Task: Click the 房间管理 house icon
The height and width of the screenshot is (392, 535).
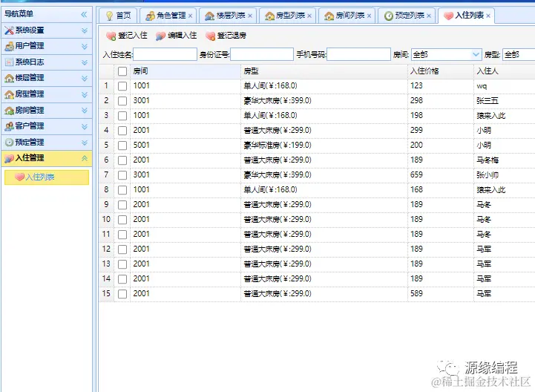Action: point(9,111)
